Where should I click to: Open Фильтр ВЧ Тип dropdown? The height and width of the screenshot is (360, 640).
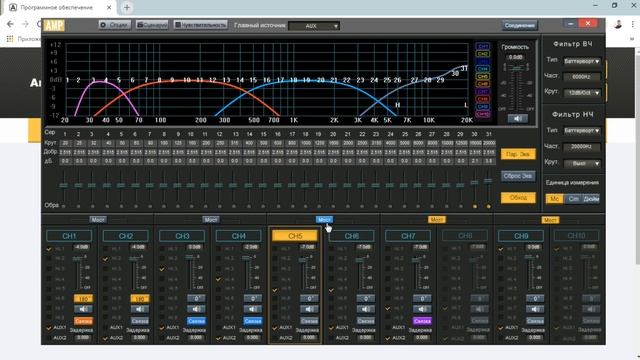click(x=582, y=61)
